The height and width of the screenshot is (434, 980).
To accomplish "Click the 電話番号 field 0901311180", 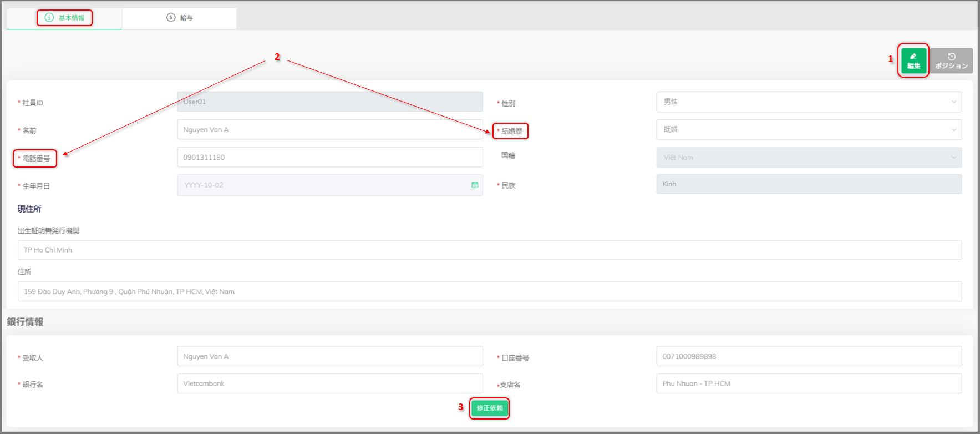I will coord(330,157).
